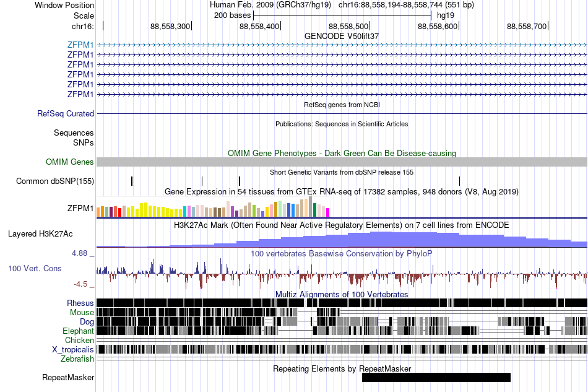Click 'Repeating Elements by RepeatMasker' title

click(342, 368)
